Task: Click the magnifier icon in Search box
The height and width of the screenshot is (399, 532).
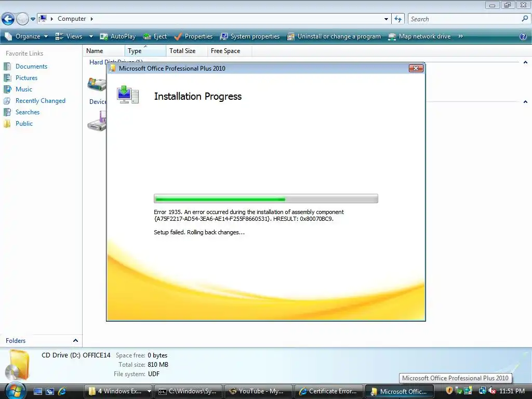Action: [x=525, y=19]
